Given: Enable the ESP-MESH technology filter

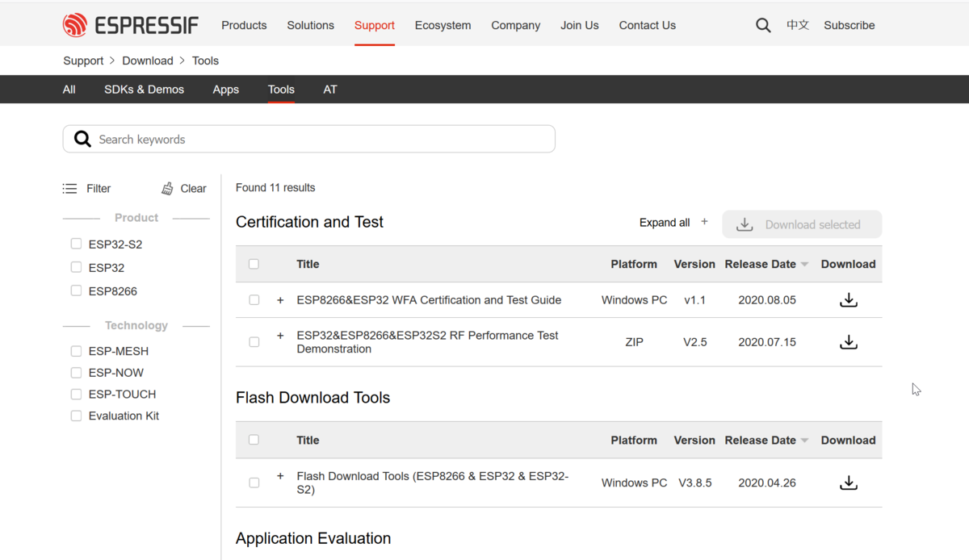Looking at the screenshot, I should (76, 351).
